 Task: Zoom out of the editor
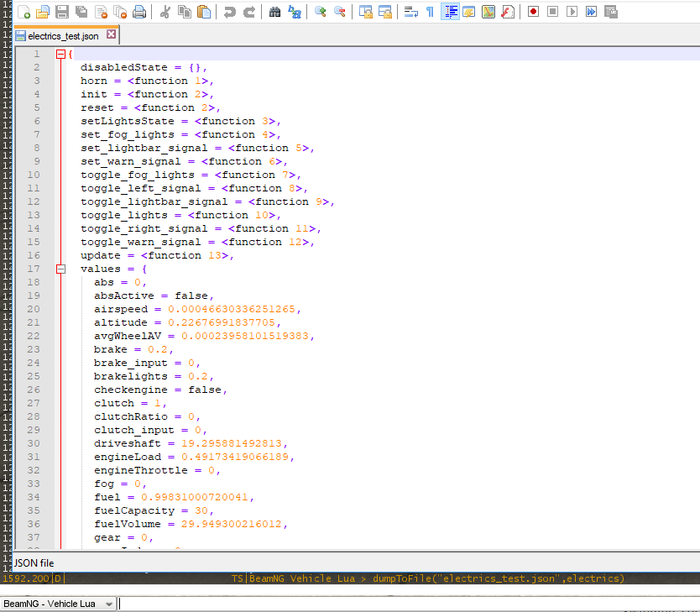click(x=340, y=12)
